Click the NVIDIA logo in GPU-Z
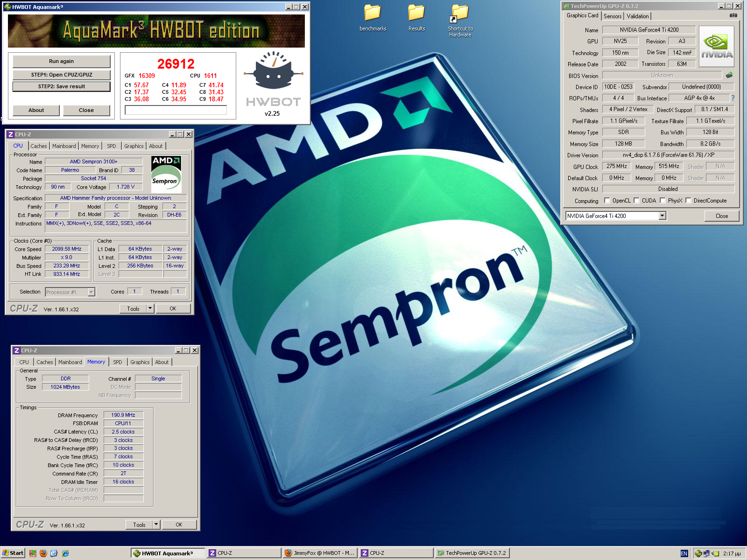Screen dimensions: 747x560 [x=717, y=47]
